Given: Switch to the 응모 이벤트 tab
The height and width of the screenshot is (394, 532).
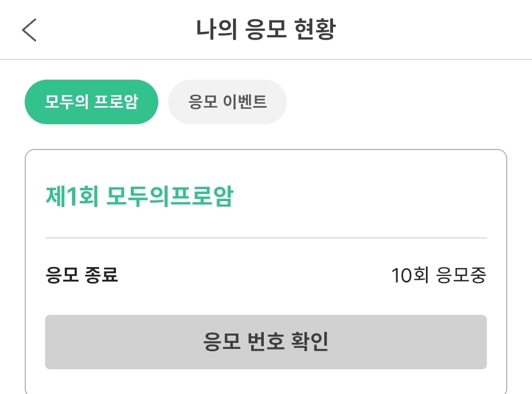Looking at the screenshot, I should pos(228,102).
